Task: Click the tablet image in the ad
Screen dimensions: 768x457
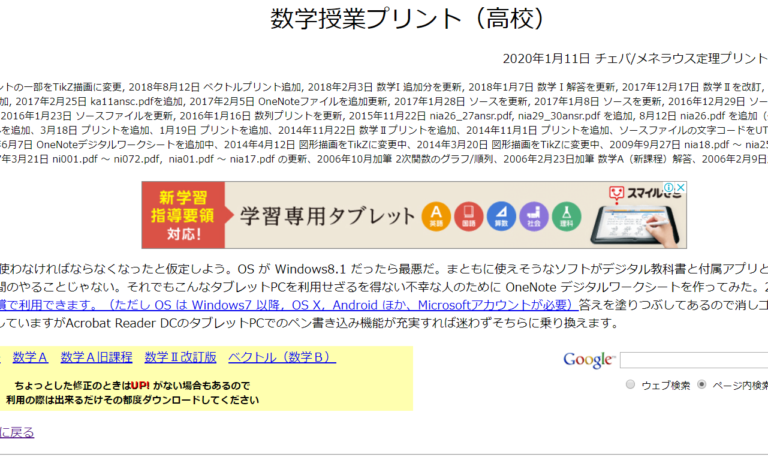Action: click(637, 224)
